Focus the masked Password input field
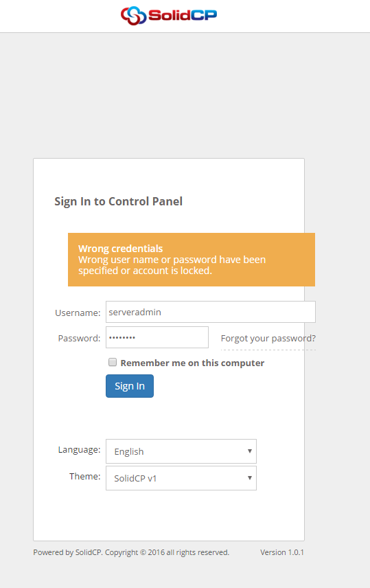 (x=157, y=337)
